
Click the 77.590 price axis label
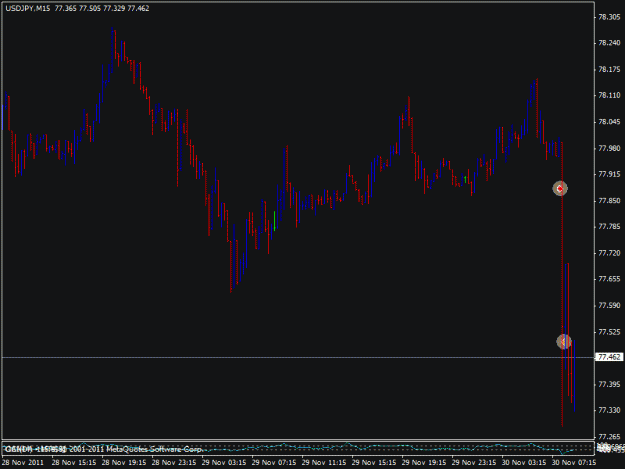[609, 305]
